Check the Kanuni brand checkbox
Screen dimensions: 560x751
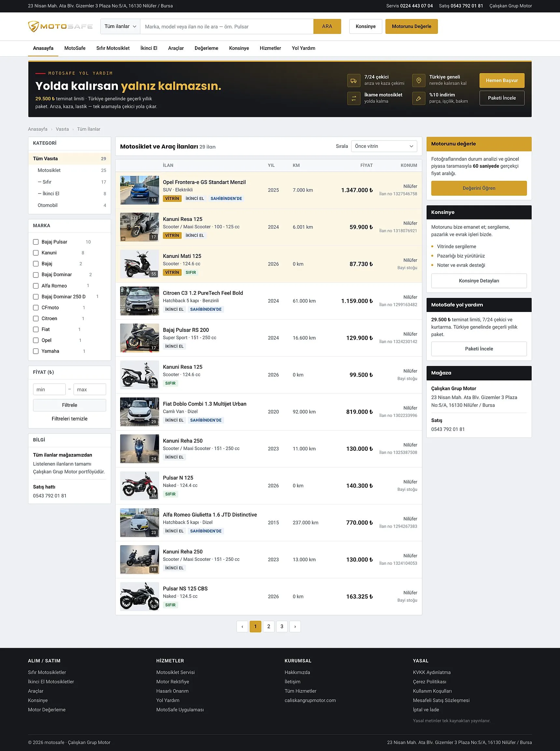pos(35,253)
